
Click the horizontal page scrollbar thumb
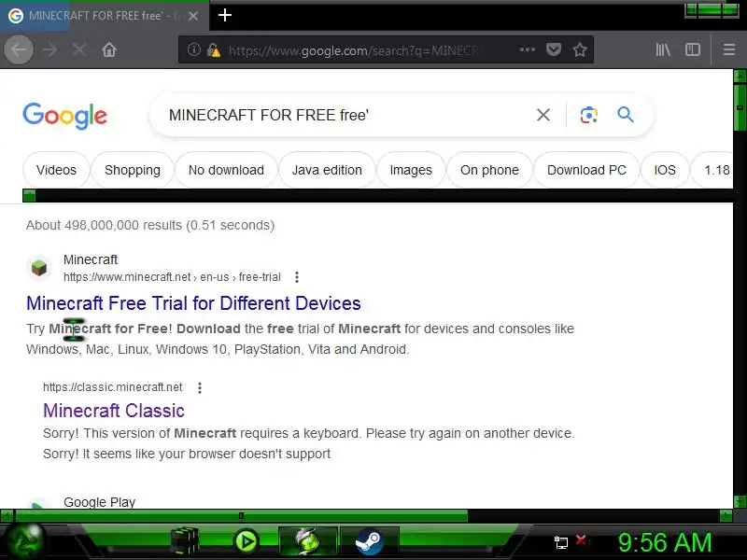point(241,516)
